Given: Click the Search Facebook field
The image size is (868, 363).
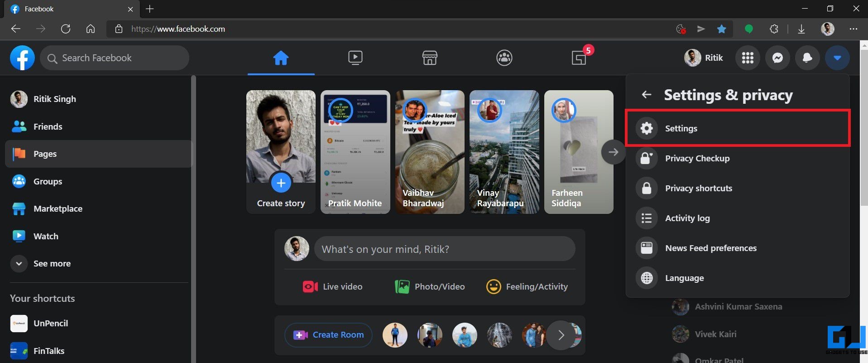Looking at the screenshot, I should click(115, 58).
